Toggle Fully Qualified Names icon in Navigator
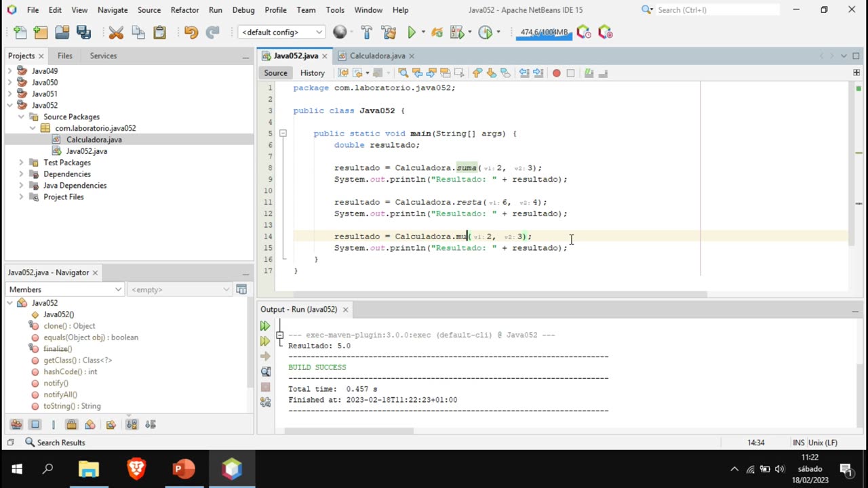This screenshot has width=868, height=488. (x=111, y=424)
